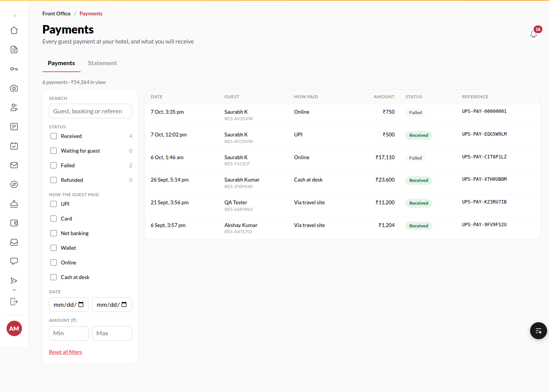Expand the sidebar with the chevron arrow
Image resolution: width=549 pixels, height=392 pixels.
click(x=14, y=16)
